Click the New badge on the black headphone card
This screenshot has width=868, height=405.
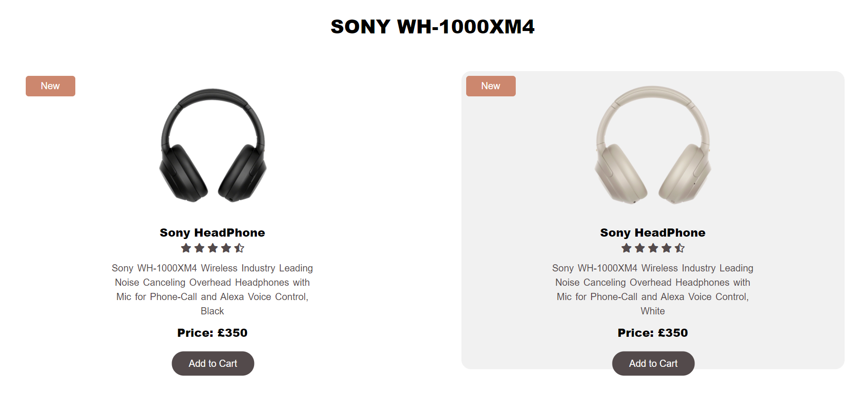[50, 86]
